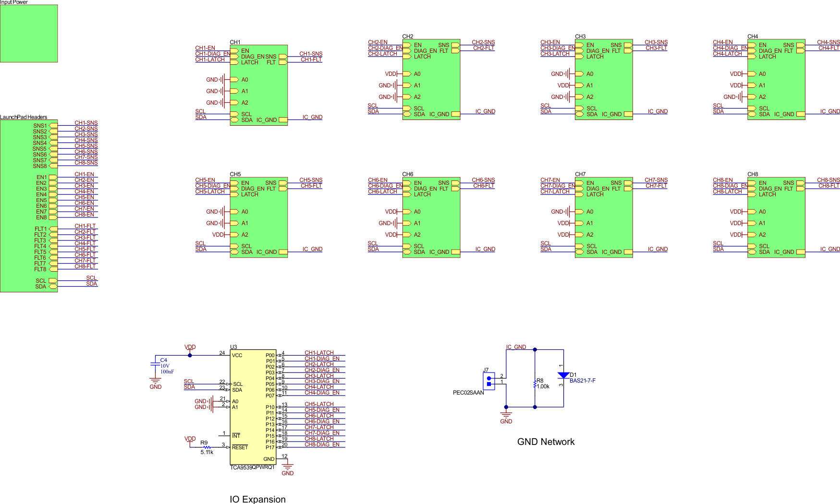Click the P17 pin label on U3
This screenshot has height=504, width=840.
270,447
